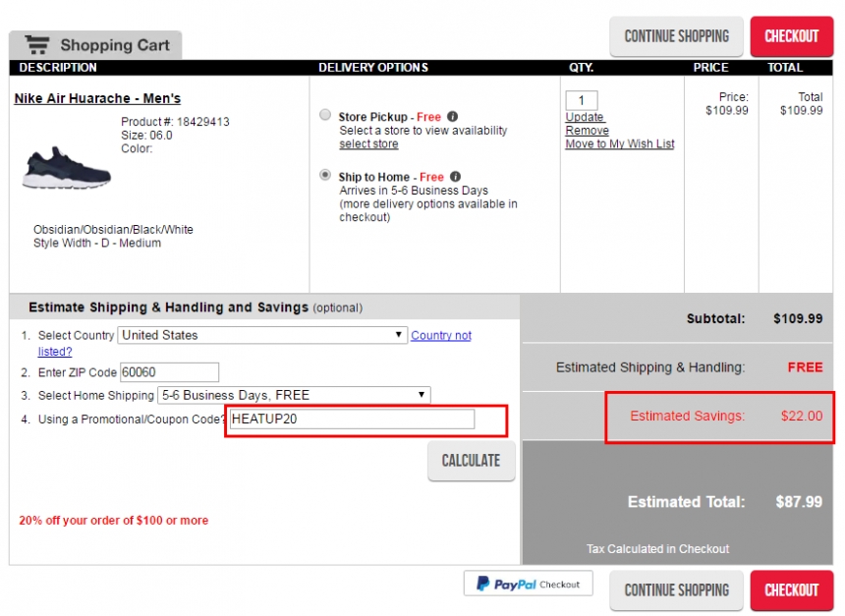The height and width of the screenshot is (616, 845).
Task: Click the ZIP Code field containing 60060
Action: (x=169, y=372)
